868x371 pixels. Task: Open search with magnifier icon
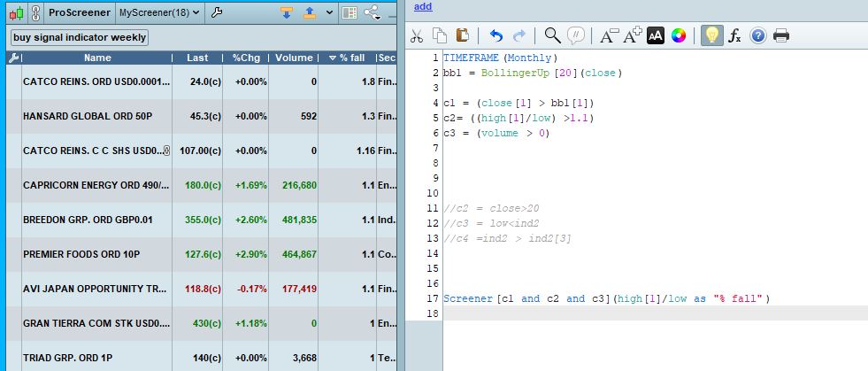(x=552, y=35)
